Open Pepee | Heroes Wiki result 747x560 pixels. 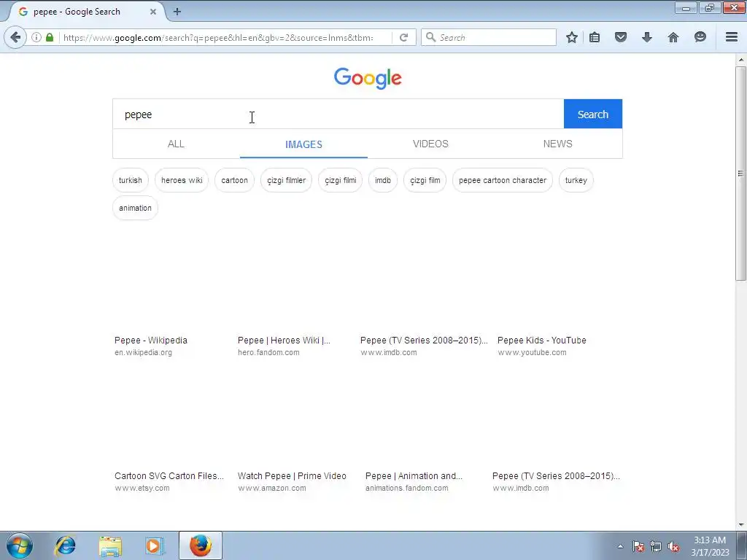(x=284, y=340)
